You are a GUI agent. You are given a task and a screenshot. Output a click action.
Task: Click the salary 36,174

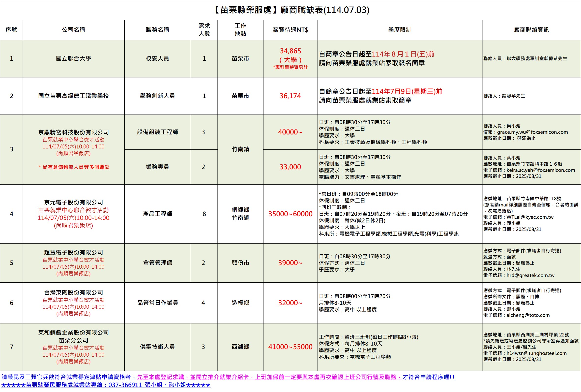(290, 96)
